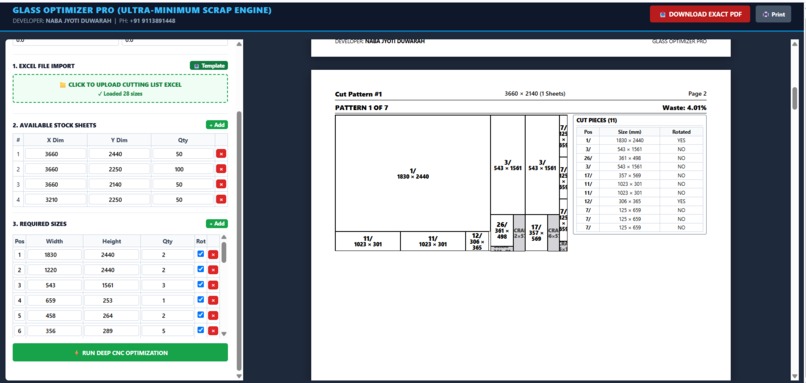The height and width of the screenshot is (383, 806).
Task: Click cut pieces row 12/ 306 × 365
Action: coord(639,202)
